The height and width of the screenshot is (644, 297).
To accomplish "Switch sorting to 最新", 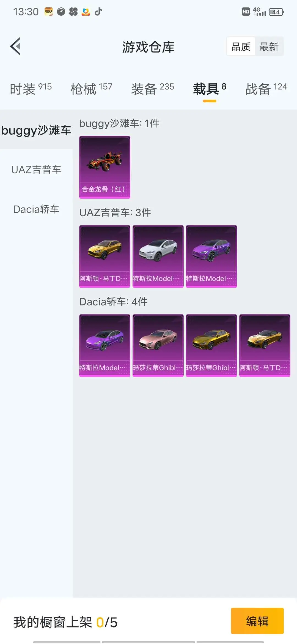I will (x=269, y=47).
